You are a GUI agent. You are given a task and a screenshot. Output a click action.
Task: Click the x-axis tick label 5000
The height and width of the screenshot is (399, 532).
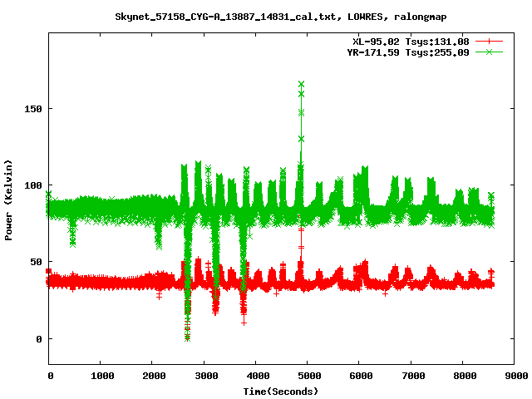click(x=309, y=376)
